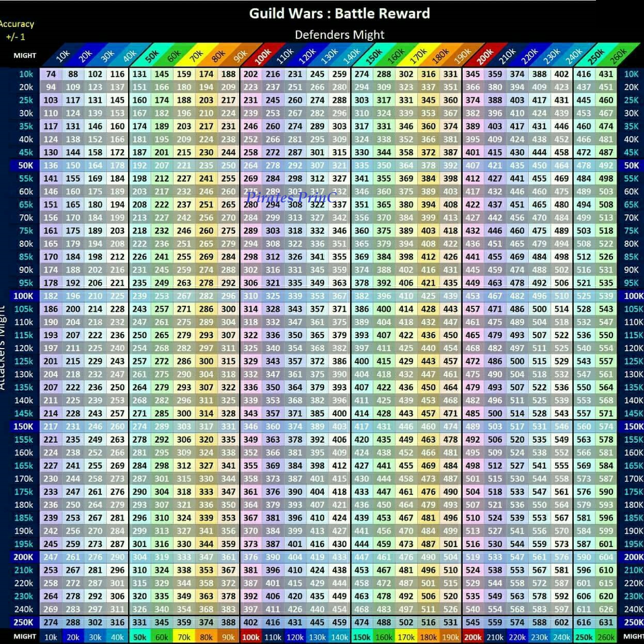Select the cell showing 74 for 10k might

[x=50, y=74]
